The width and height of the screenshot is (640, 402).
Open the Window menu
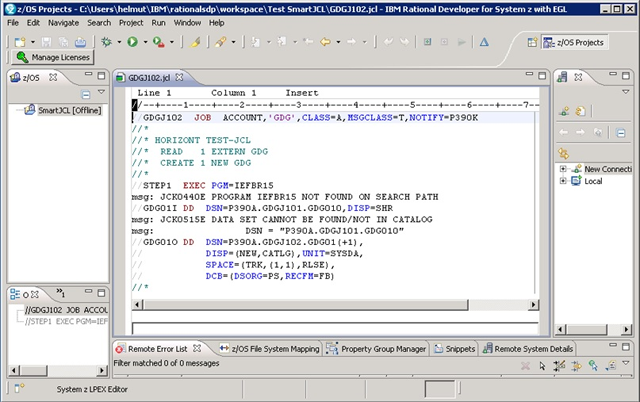(187, 23)
